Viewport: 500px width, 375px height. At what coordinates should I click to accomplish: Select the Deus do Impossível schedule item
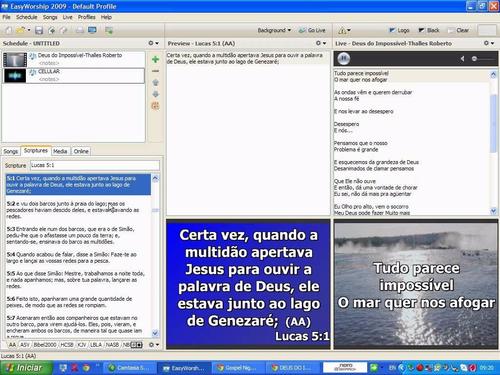point(74,59)
